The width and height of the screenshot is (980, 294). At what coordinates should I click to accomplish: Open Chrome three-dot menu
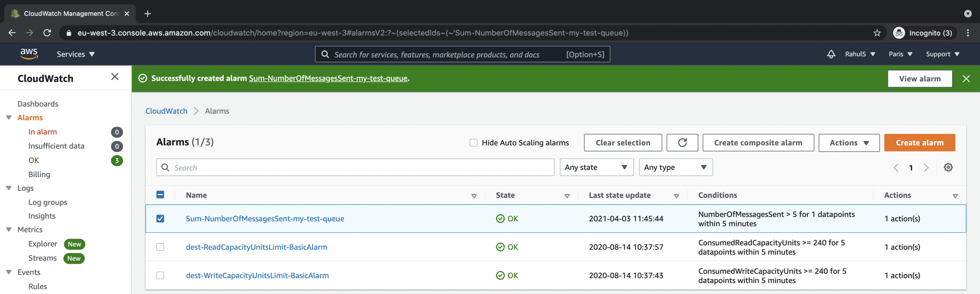tap(968, 33)
